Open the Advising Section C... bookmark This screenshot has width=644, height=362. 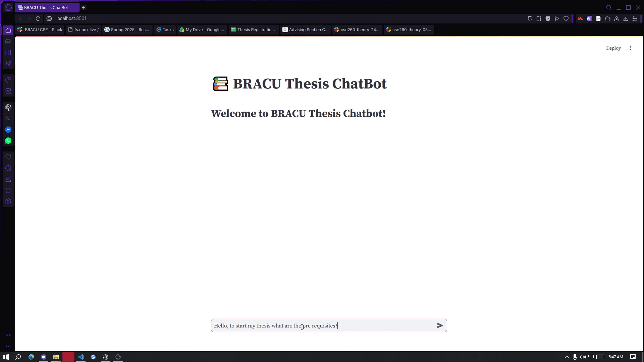tap(306, 29)
